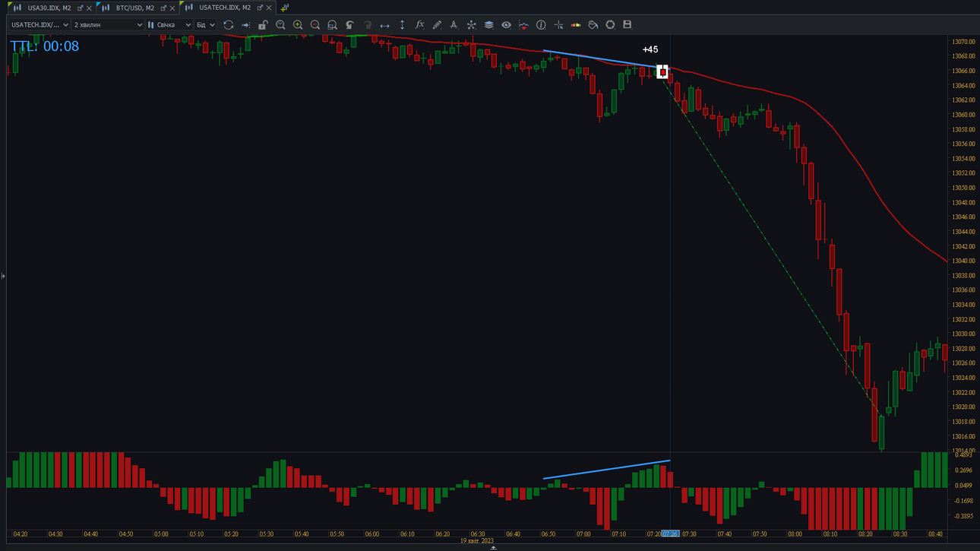Click the white +45 marker box on candle

pos(662,71)
